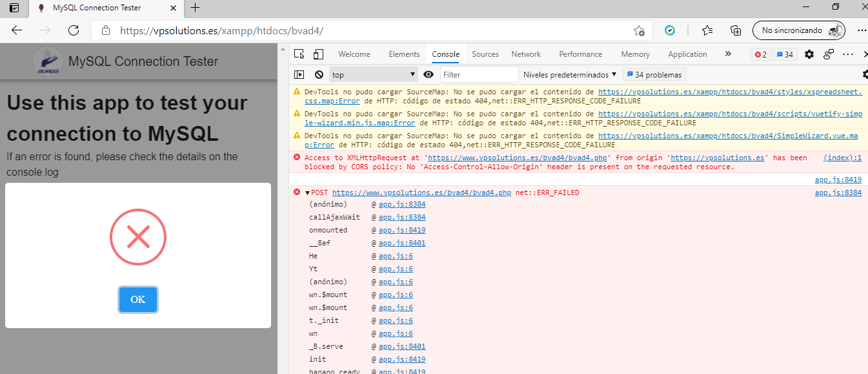Open the Collections icon
Image resolution: width=868 pixels, height=374 pixels.
point(735,30)
